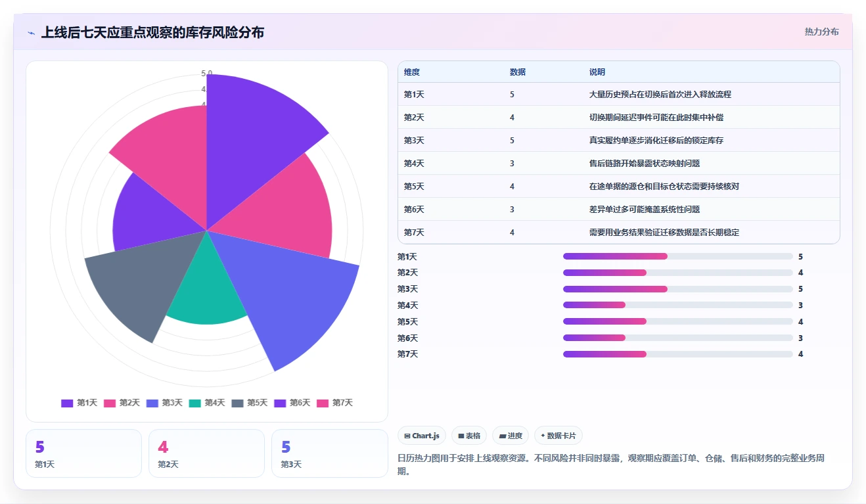Screen dimensions: 866x504
Task: Open the 第1天 summary card
Action: pos(84,453)
